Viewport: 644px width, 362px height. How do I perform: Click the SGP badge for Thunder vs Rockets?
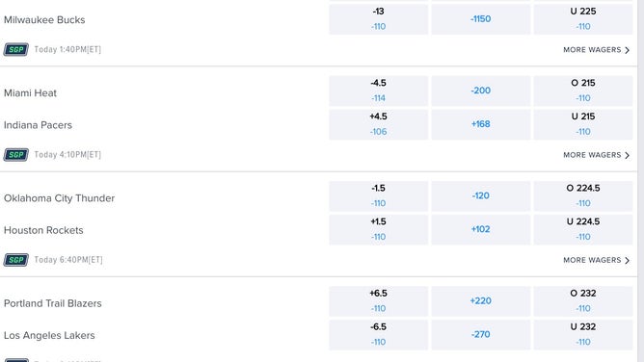pyautogui.click(x=16, y=260)
